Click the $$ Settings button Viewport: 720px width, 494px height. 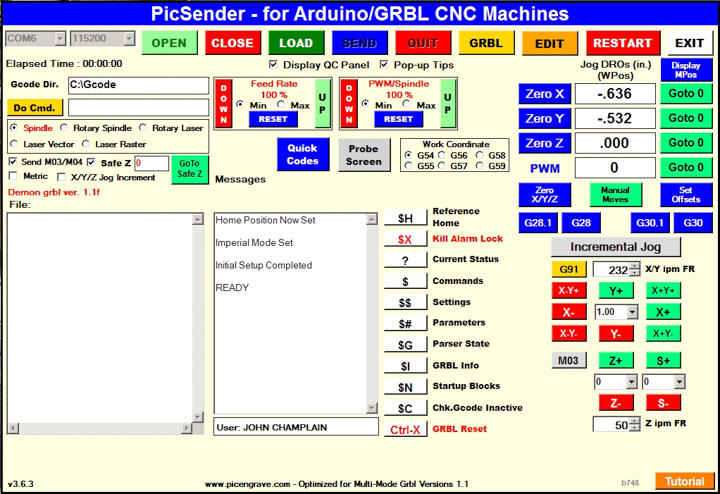coord(405,303)
